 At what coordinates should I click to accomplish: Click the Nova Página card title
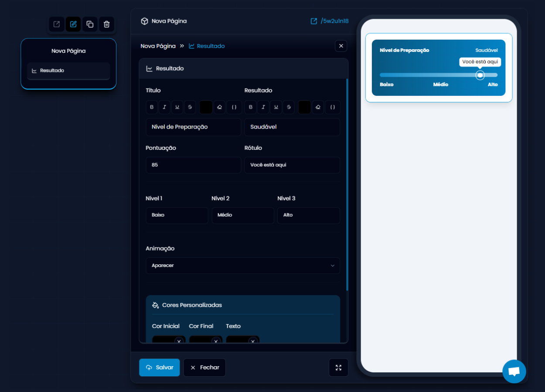(x=68, y=51)
